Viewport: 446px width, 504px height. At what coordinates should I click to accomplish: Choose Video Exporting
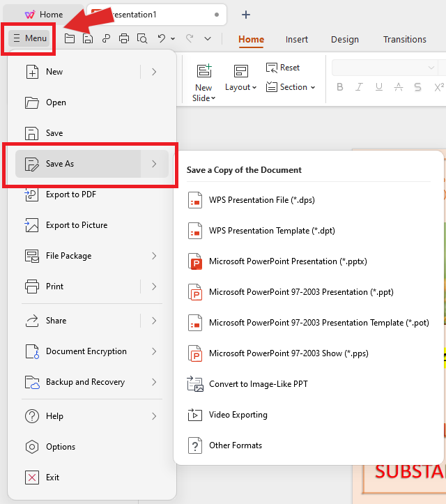pos(309,415)
